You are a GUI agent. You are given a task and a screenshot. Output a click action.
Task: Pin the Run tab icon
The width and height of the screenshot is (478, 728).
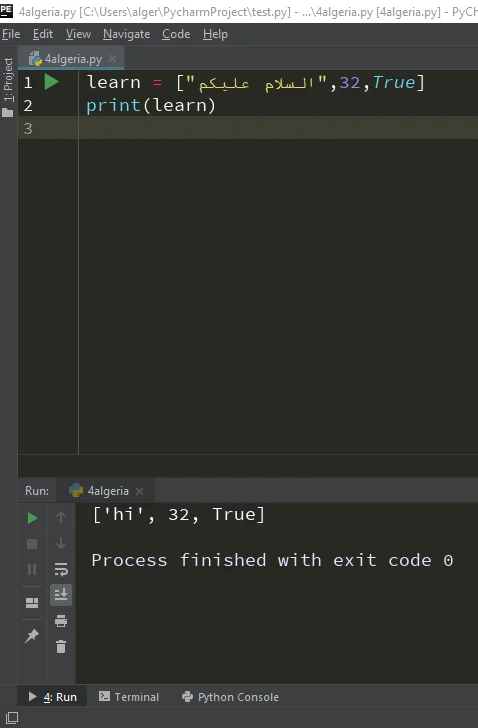pos(32,636)
